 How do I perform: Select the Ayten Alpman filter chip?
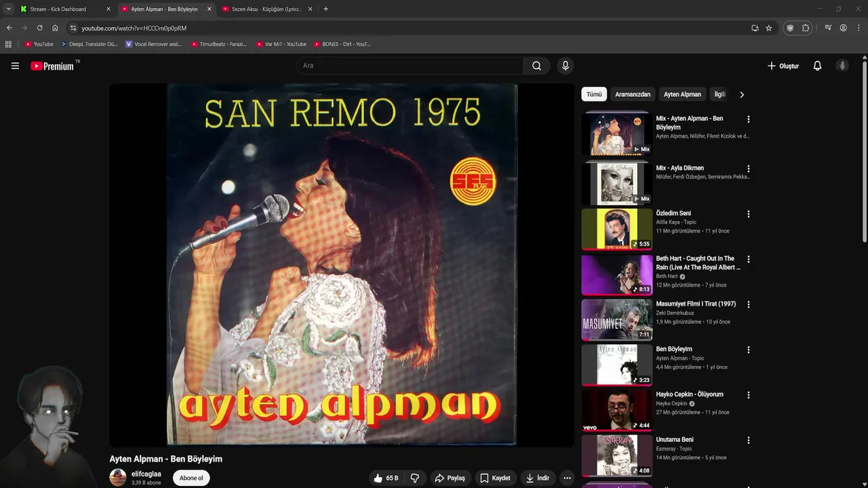682,94
